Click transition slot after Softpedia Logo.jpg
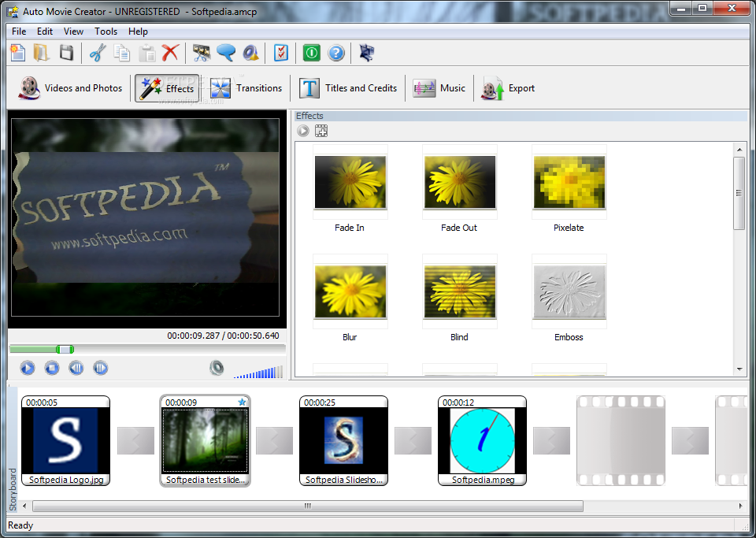This screenshot has width=756, height=538. [x=135, y=440]
